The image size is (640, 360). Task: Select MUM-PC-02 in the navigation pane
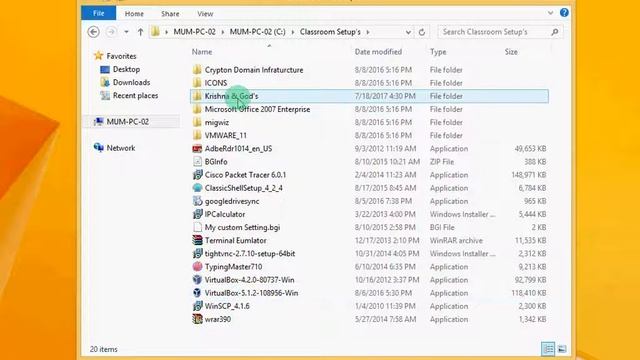coord(127,122)
